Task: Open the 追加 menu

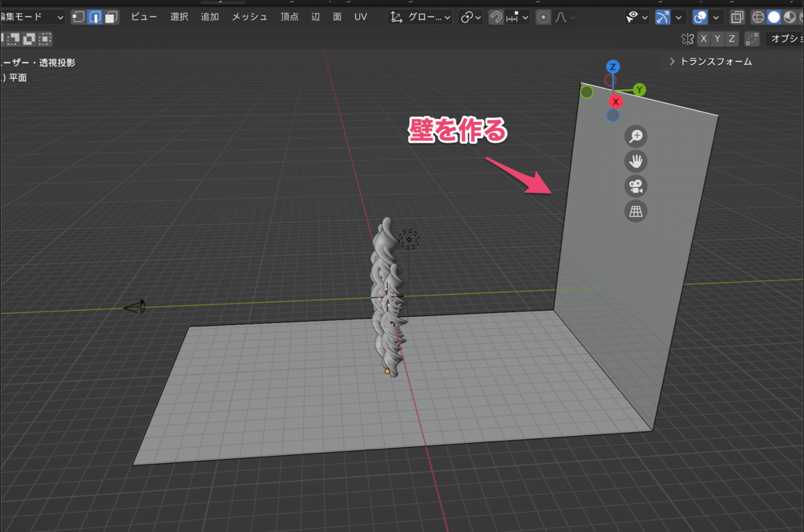Action: tap(210, 17)
